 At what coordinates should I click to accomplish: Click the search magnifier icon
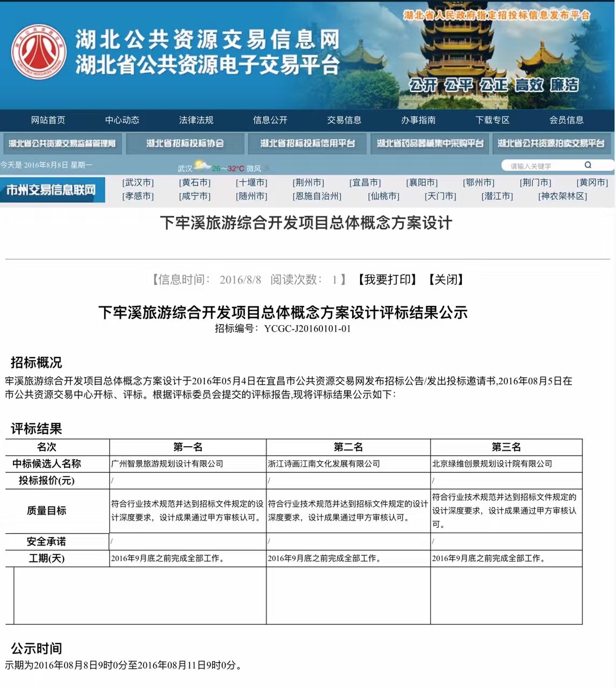pos(588,165)
